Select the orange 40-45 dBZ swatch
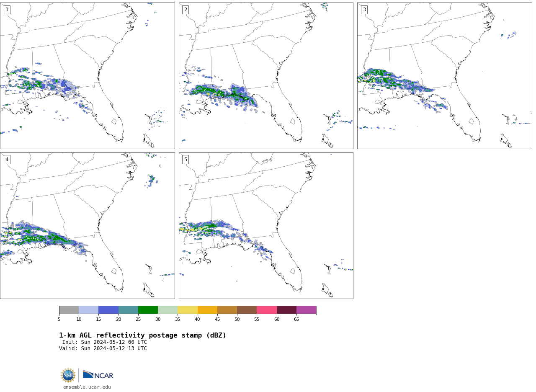Screen dimensions: 536x392 click(x=207, y=310)
